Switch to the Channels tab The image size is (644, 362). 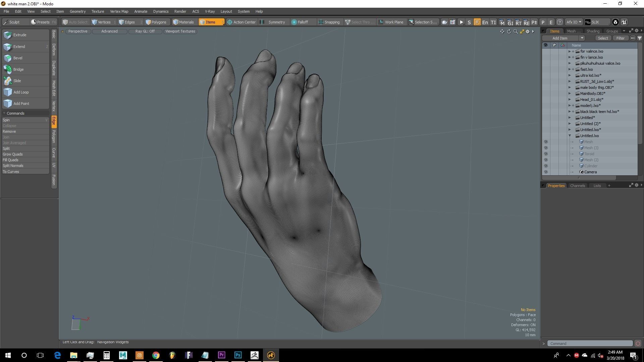577,186
